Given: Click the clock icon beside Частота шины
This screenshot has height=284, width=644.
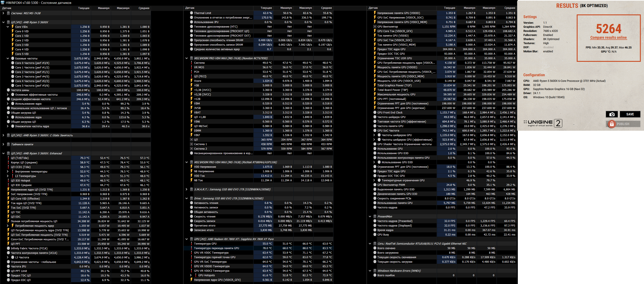Looking at the screenshot, I should coord(8,90).
